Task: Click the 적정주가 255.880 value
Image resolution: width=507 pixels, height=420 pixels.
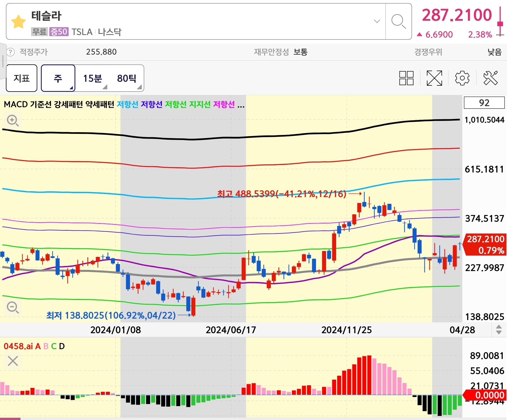Action: point(101,52)
